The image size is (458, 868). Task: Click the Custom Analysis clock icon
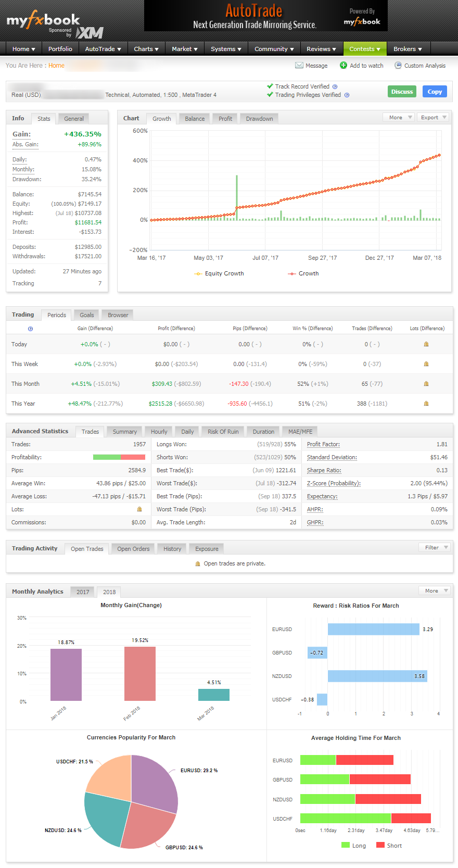[x=398, y=66]
